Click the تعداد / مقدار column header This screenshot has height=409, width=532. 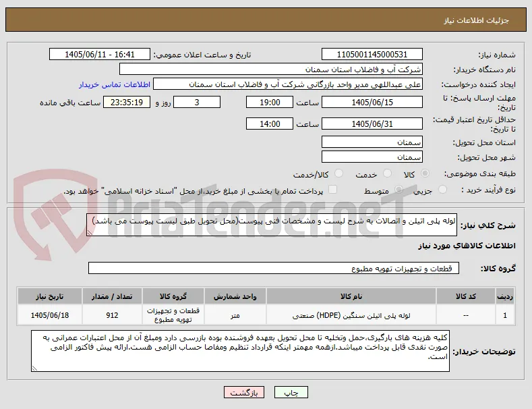pyautogui.click(x=112, y=296)
